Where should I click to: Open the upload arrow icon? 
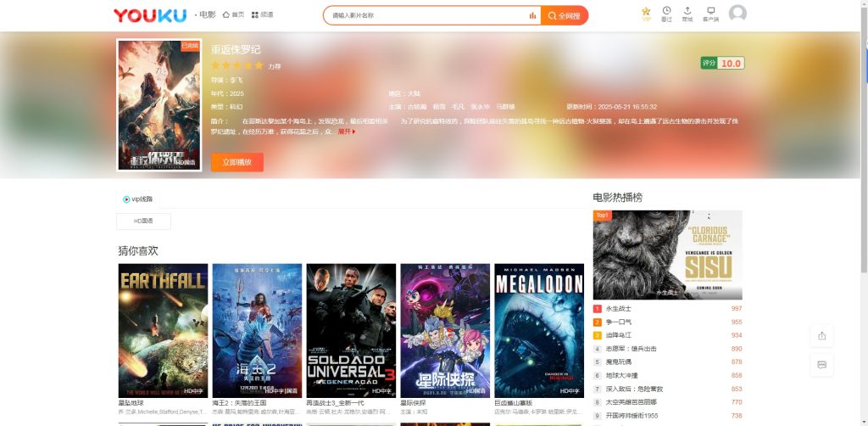pyautogui.click(x=687, y=10)
